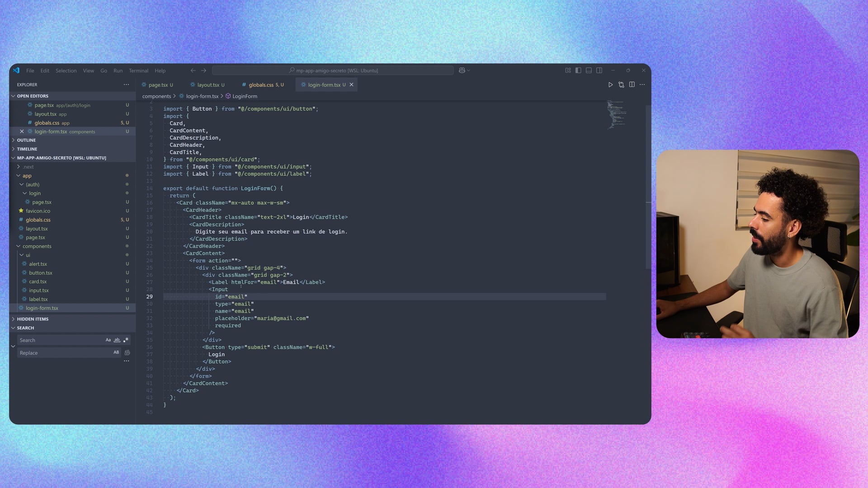868x488 pixels.
Task: Open changes compare icon in editor toolbar
Action: 621,84
